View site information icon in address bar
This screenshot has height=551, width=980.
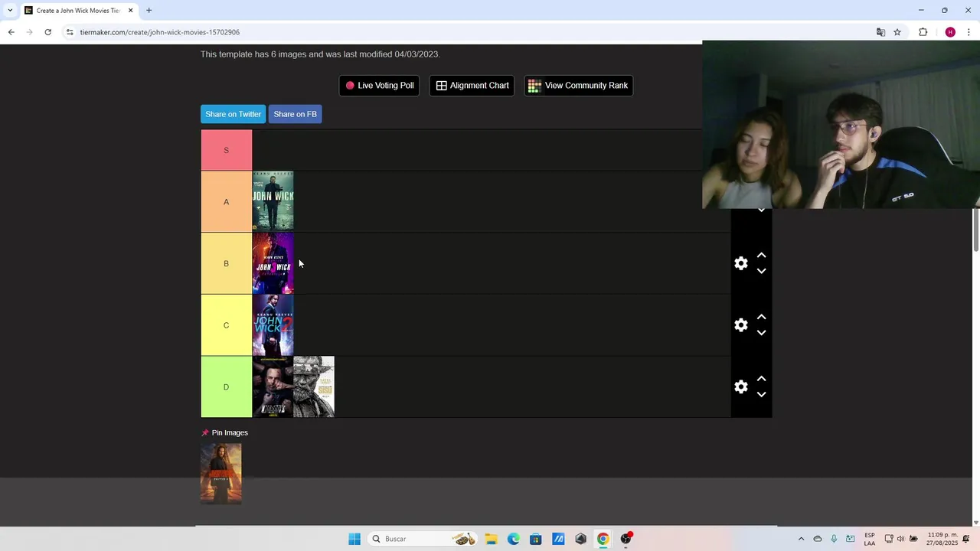tap(70, 32)
